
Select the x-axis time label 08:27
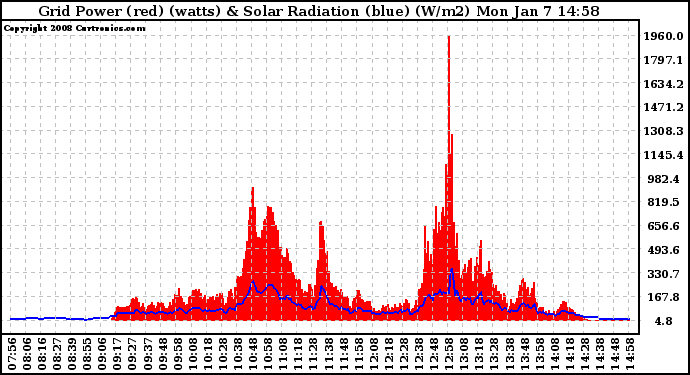[x=57, y=354]
